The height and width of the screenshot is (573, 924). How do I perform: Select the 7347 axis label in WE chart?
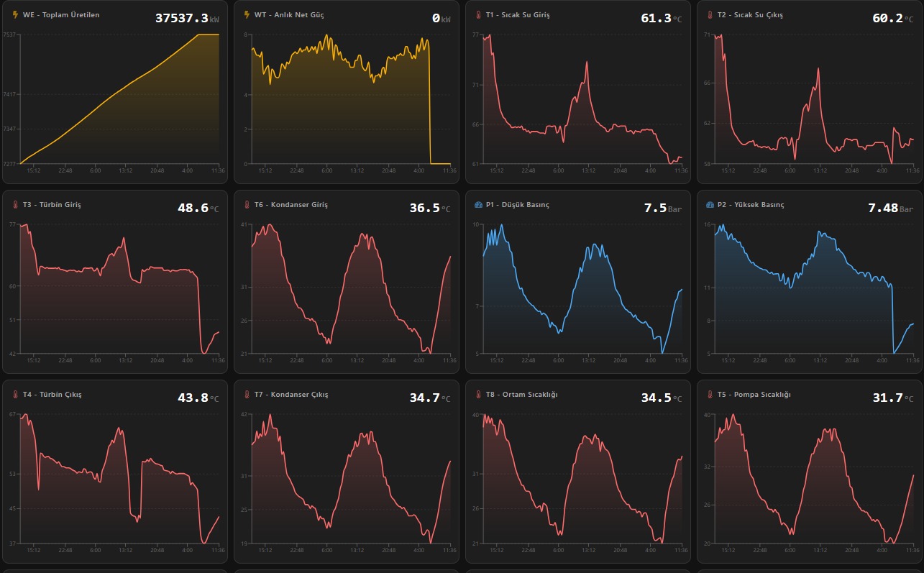tap(10, 129)
